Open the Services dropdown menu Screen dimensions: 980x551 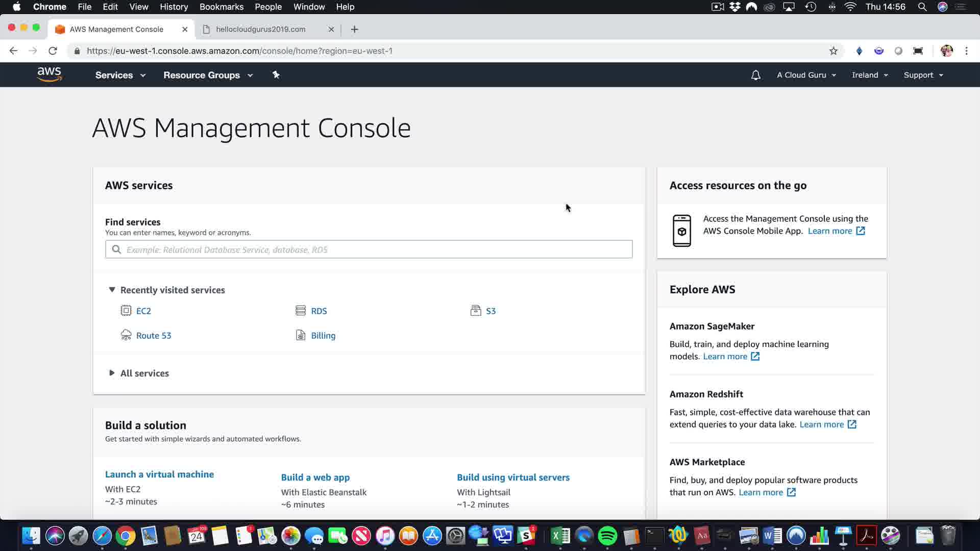[x=120, y=75]
